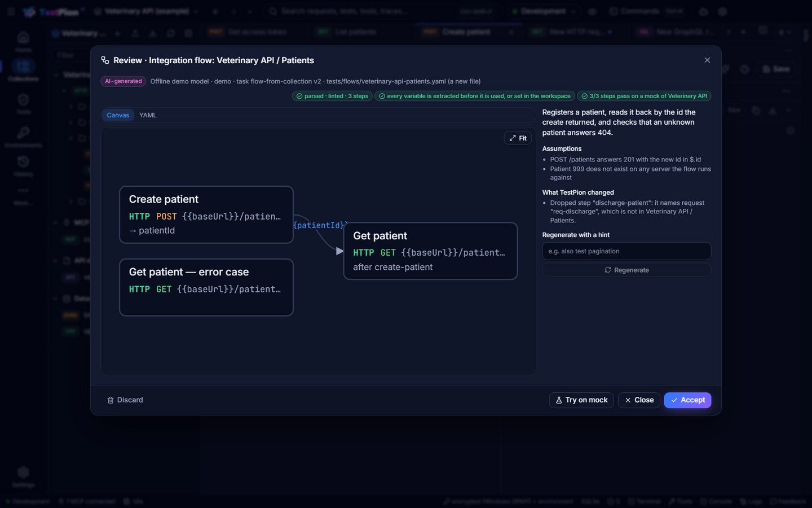Discard the generated flow
The width and height of the screenshot is (812, 508).
point(125,400)
